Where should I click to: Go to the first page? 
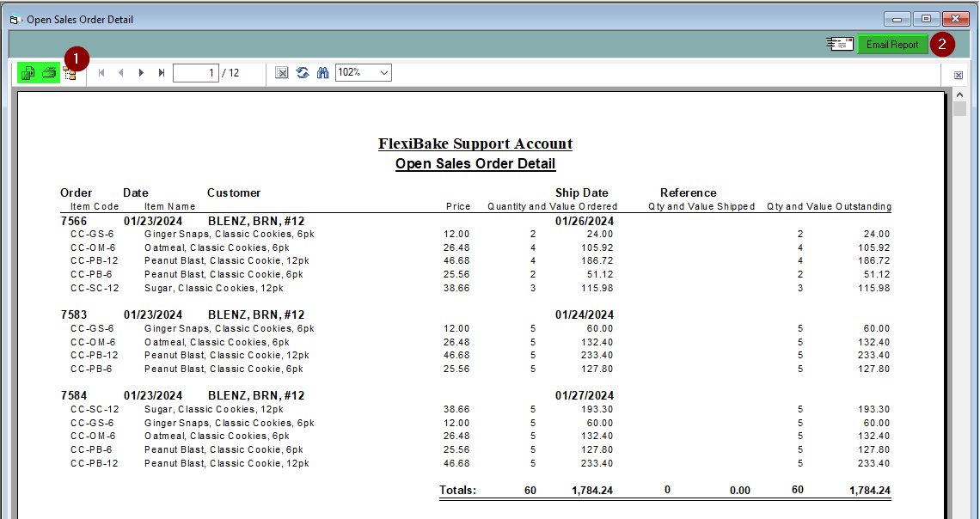(x=101, y=73)
